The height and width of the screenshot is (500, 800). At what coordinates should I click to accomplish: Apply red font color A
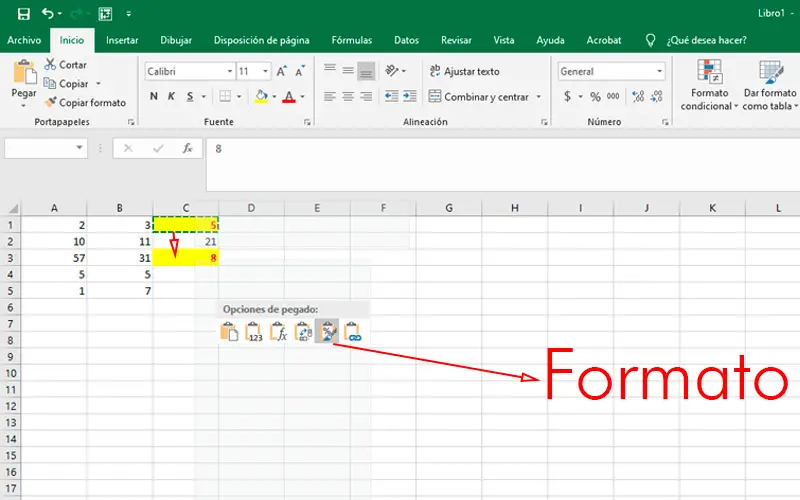[289, 96]
